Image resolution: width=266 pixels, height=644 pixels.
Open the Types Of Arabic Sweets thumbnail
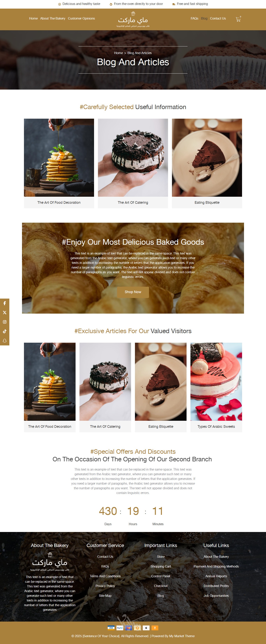click(216, 382)
